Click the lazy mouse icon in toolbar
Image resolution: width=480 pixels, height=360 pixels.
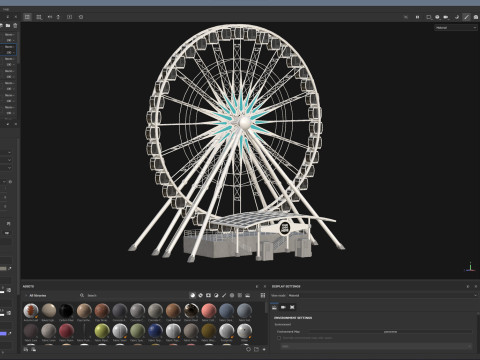pyautogui.click(x=58, y=17)
